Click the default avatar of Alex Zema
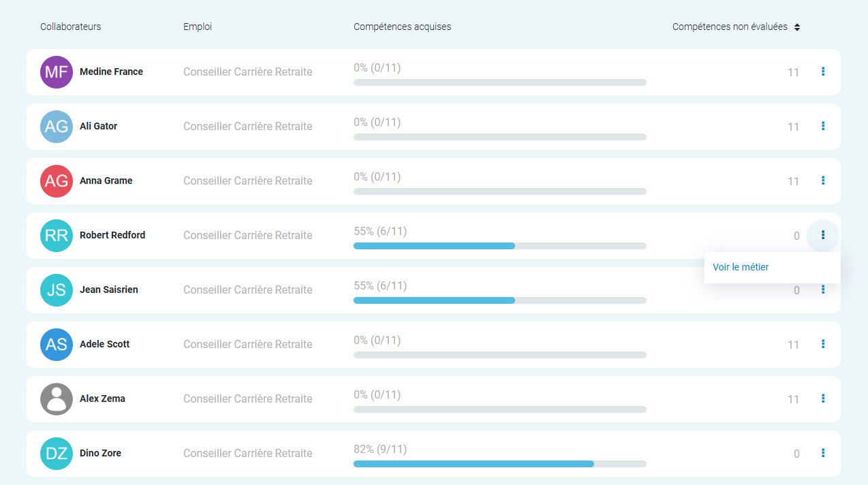Viewport: 868px width, 485px height. [57, 399]
